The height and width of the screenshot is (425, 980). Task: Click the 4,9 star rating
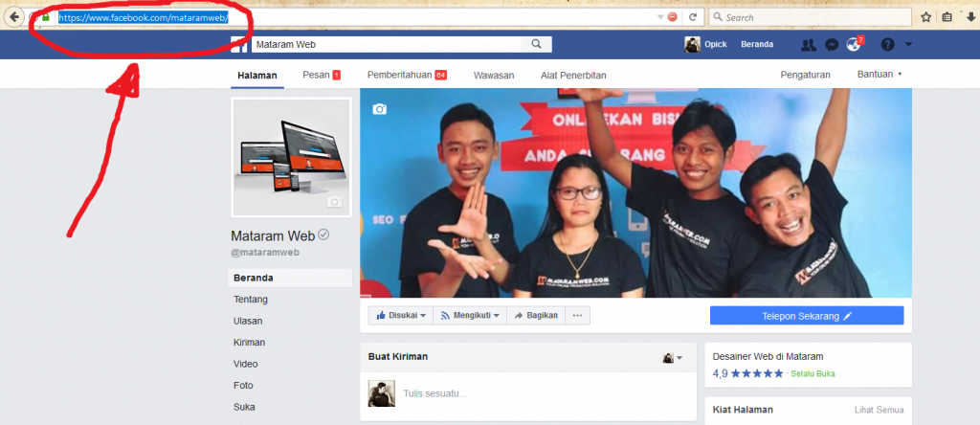click(x=747, y=373)
